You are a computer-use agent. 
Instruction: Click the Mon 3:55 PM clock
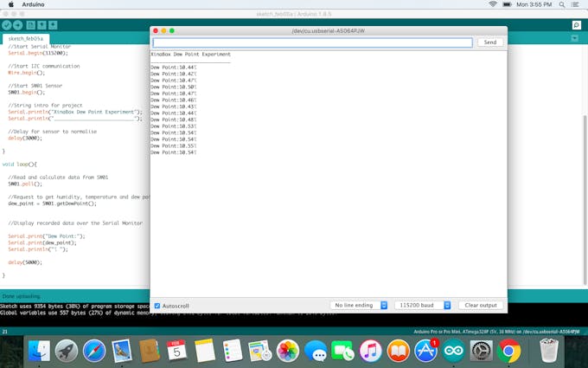534,4
